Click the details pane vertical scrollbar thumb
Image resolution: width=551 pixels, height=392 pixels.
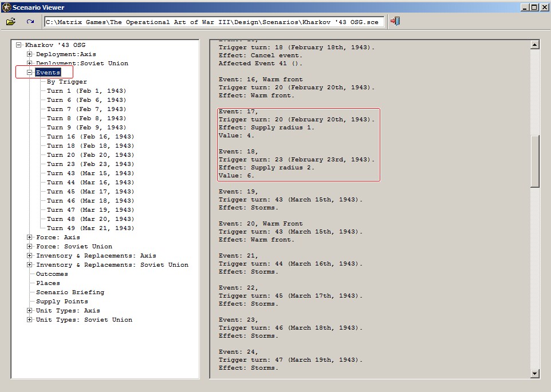pos(534,161)
